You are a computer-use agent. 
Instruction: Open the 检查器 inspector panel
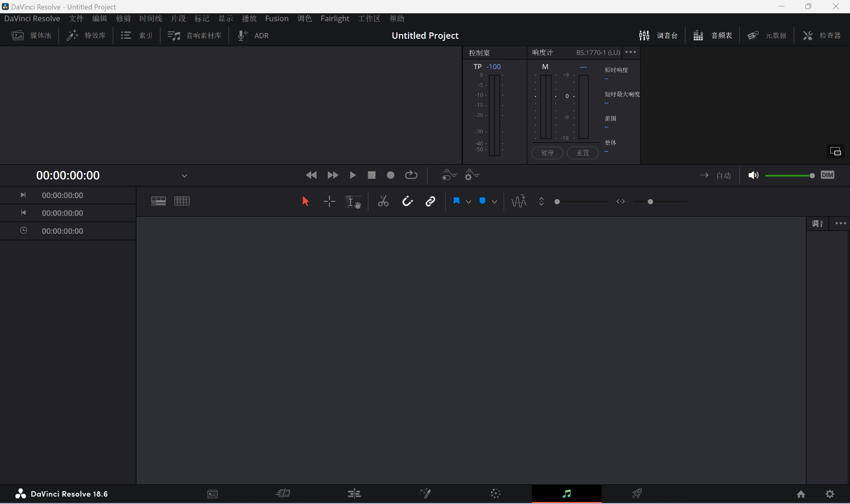tap(821, 36)
